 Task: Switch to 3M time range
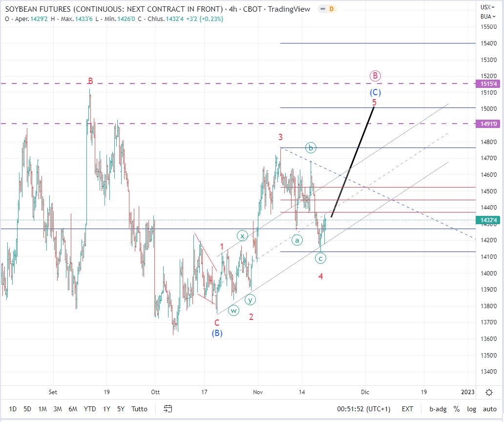click(58, 409)
